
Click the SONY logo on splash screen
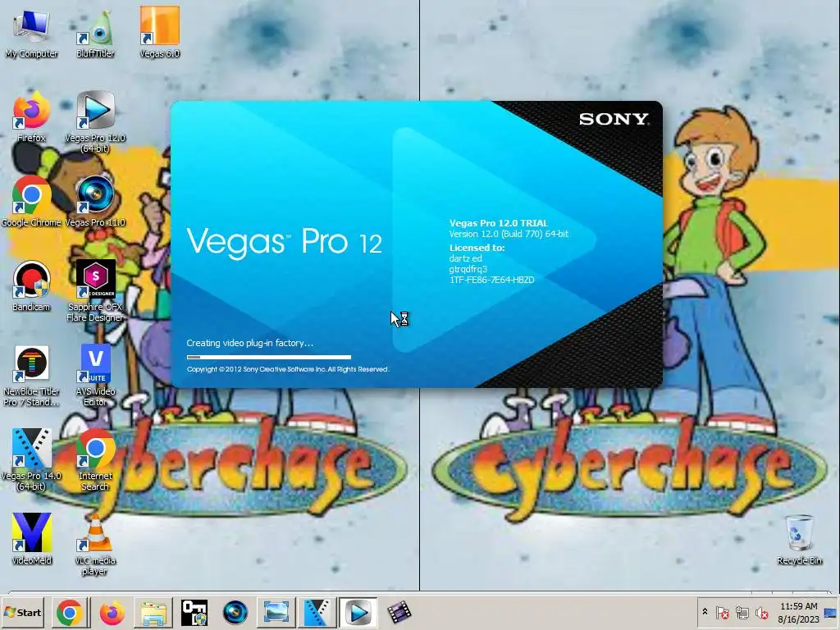614,119
